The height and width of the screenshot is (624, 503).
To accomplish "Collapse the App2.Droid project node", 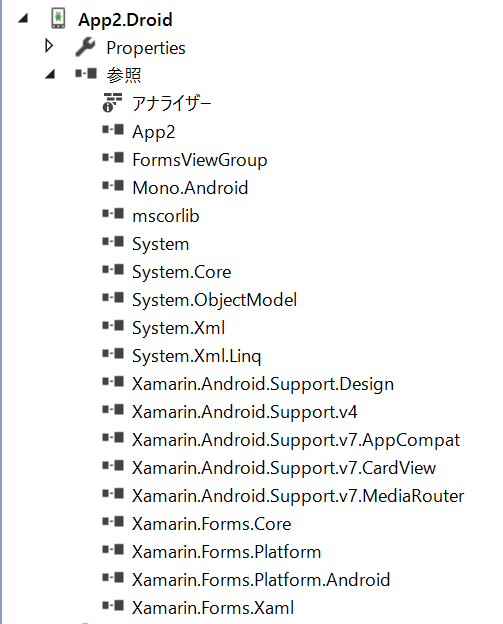I will (23, 18).
